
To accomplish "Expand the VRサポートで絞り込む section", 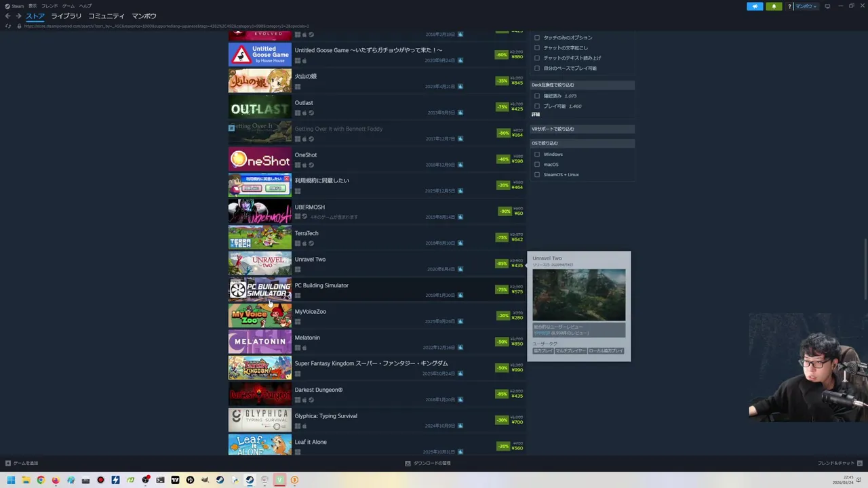I will point(582,129).
